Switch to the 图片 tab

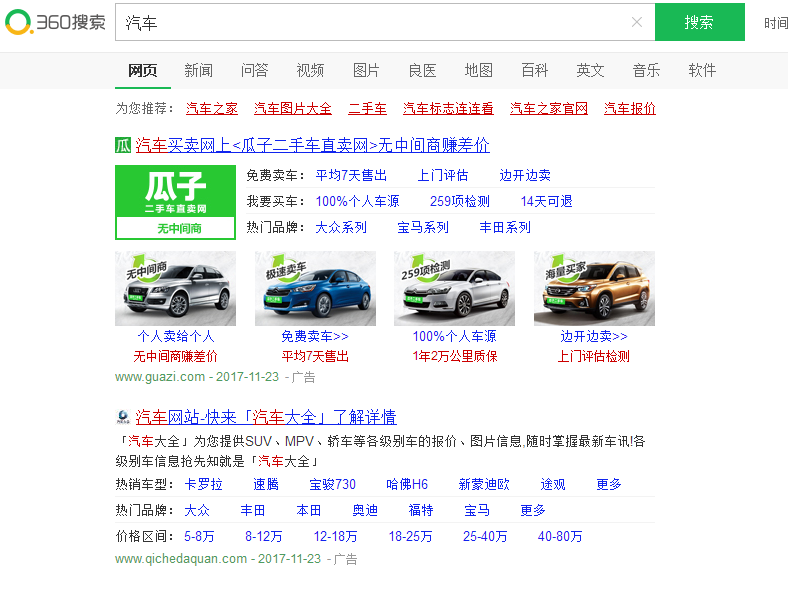(x=366, y=70)
